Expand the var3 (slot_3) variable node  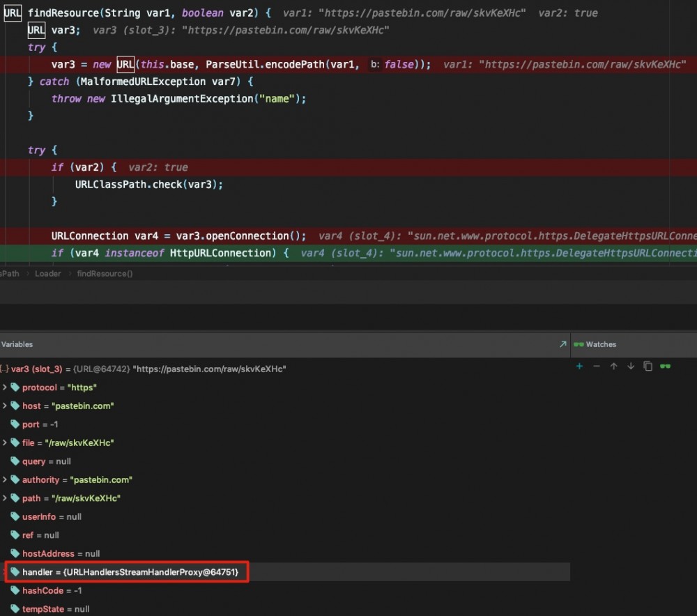[4, 369]
